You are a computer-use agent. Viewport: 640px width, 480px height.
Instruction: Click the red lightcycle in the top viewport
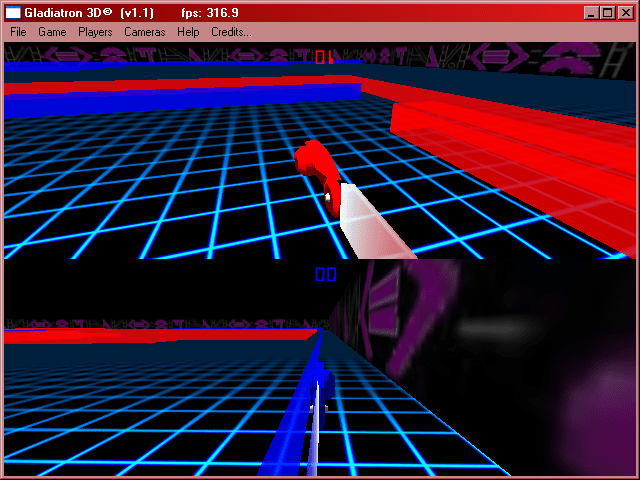pos(318,177)
